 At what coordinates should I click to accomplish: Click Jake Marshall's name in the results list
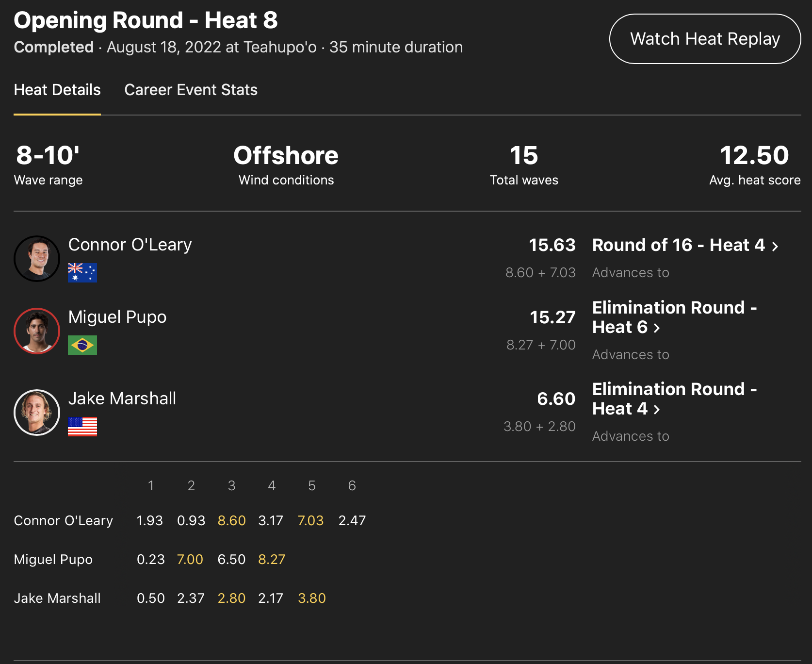(x=122, y=398)
